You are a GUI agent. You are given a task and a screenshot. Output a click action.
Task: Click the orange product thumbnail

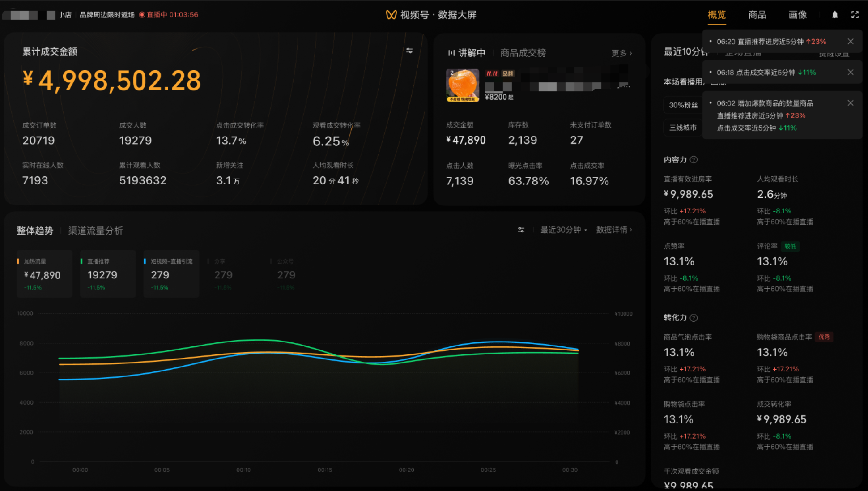coord(463,85)
